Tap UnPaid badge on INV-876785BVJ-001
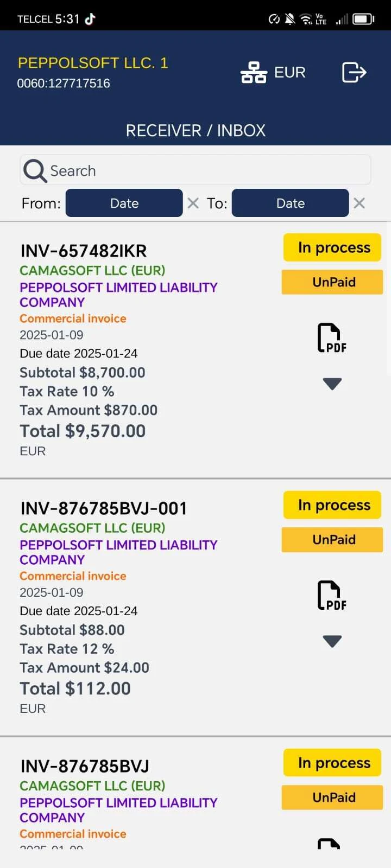Viewport: 391px width, 868px height. coord(332,540)
